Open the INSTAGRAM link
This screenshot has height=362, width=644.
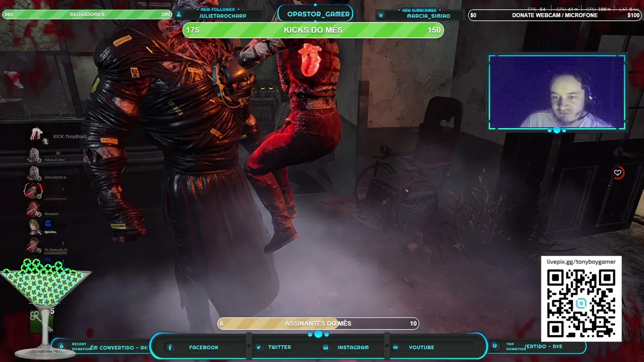tap(353, 347)
